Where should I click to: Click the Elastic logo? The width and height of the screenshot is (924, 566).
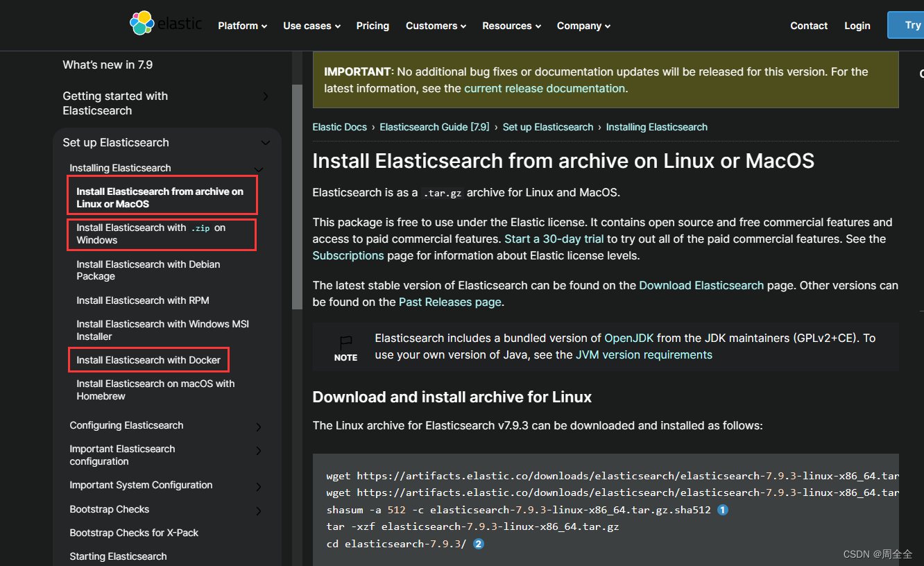pos(166,24)
